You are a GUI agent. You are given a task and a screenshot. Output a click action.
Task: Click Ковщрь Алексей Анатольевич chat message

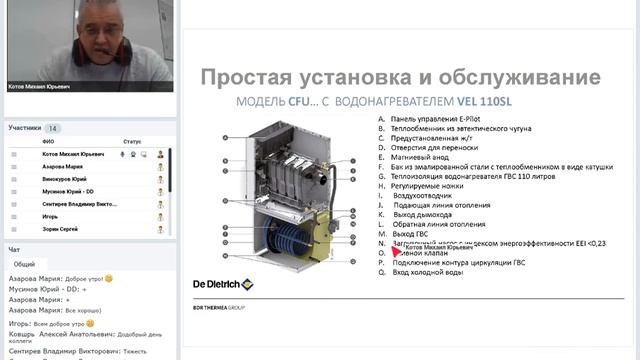pyautogui.click(x=86, y=337)
